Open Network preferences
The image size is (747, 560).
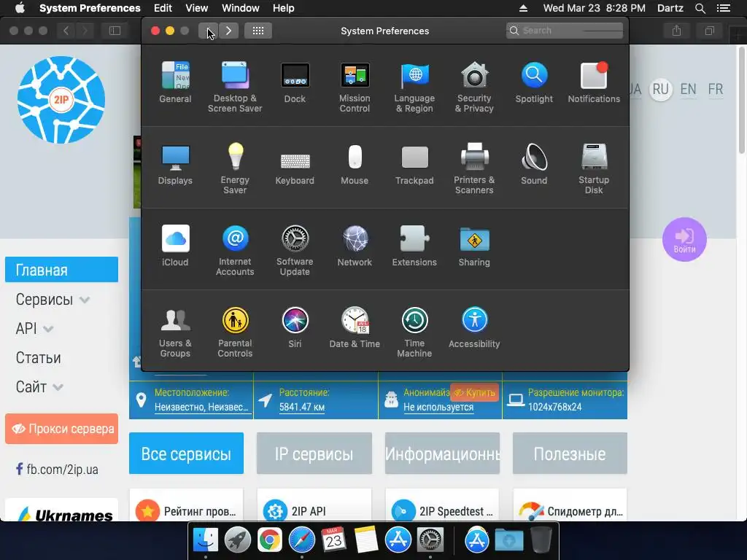355,246
